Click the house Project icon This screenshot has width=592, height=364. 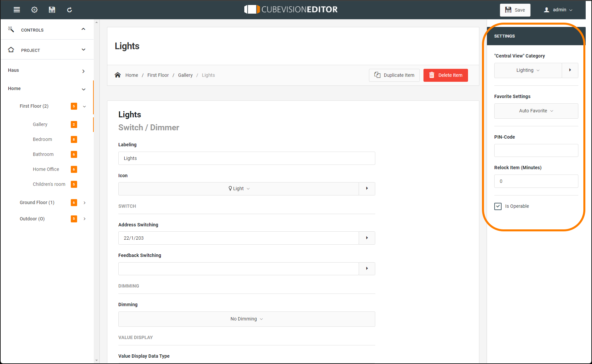coord(11,50)
